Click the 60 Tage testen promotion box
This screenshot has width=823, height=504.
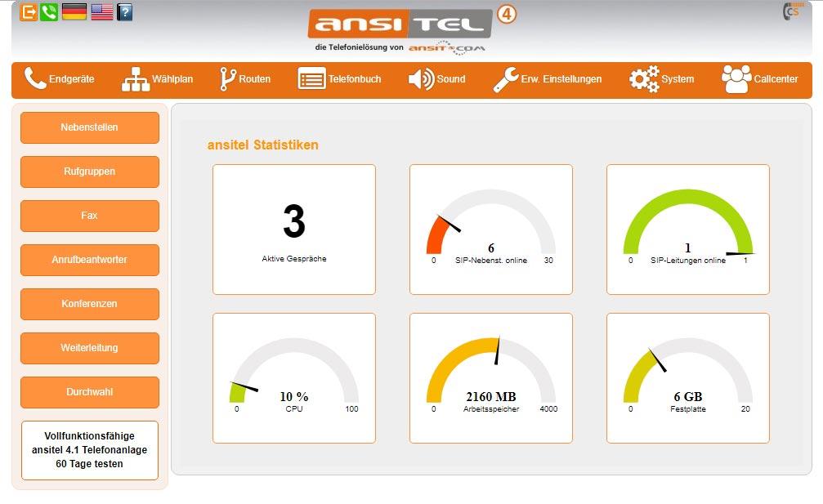click(90, 450)
